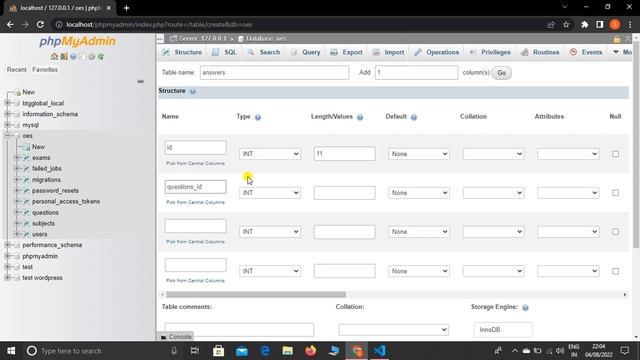Open phpMyAdmin documentation blue help icon
The image size is (640, 360).
[73, 56]
